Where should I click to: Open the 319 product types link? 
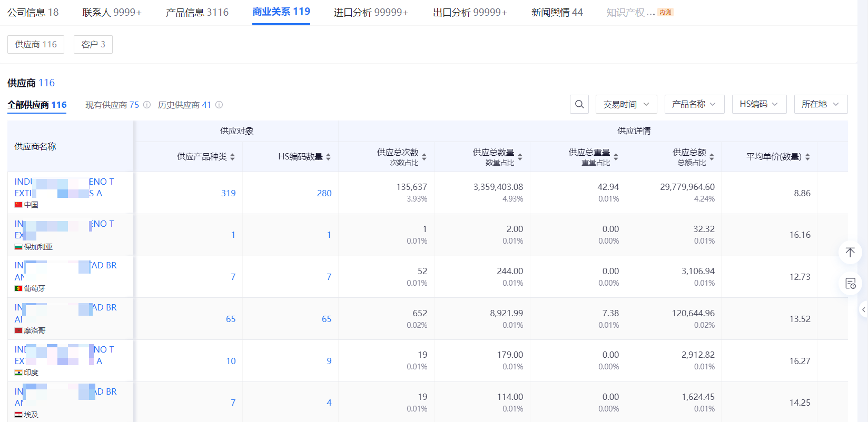(x=228, y=193)
